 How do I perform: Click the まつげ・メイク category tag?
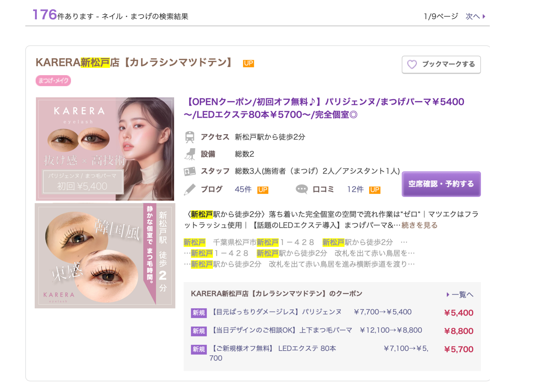53,81
